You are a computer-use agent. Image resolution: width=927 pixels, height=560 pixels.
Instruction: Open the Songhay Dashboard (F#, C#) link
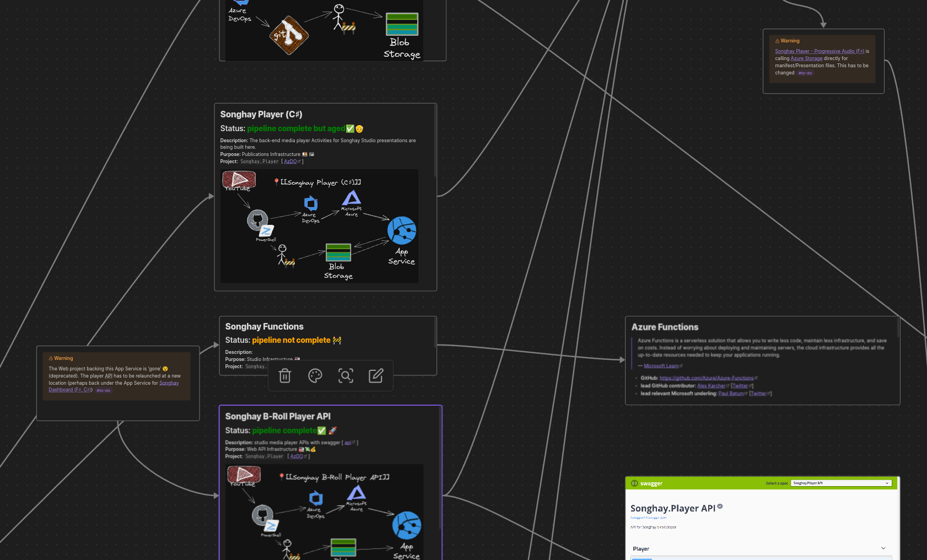coord(114,386)
